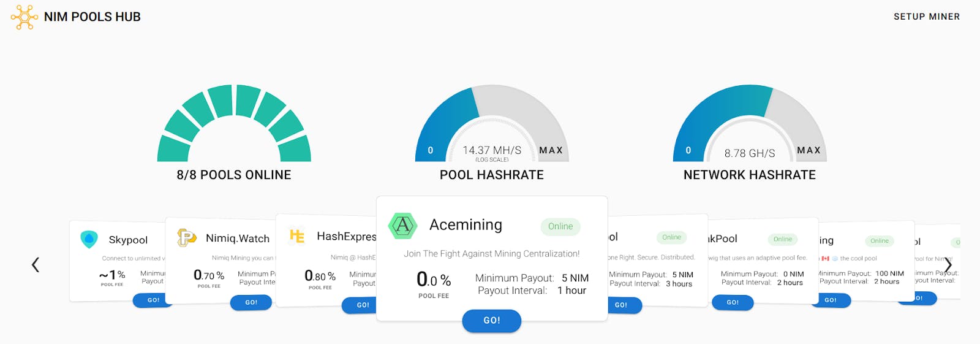Click the Skypool shield logo icon
Image resolution: width=980 pixels, height=344 pixels.
[89, 239]
